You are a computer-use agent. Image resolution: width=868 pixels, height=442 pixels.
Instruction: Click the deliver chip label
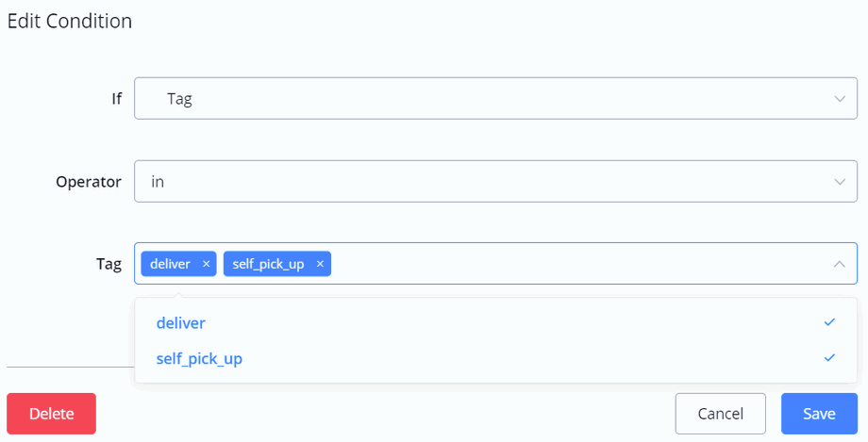click(170, 264)
